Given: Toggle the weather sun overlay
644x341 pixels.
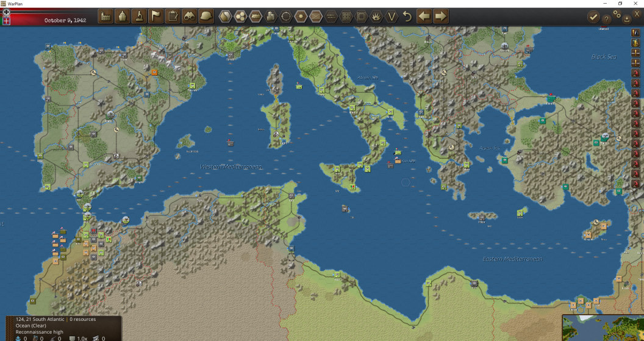Looking at the screenshot, I should click(301, 16).
